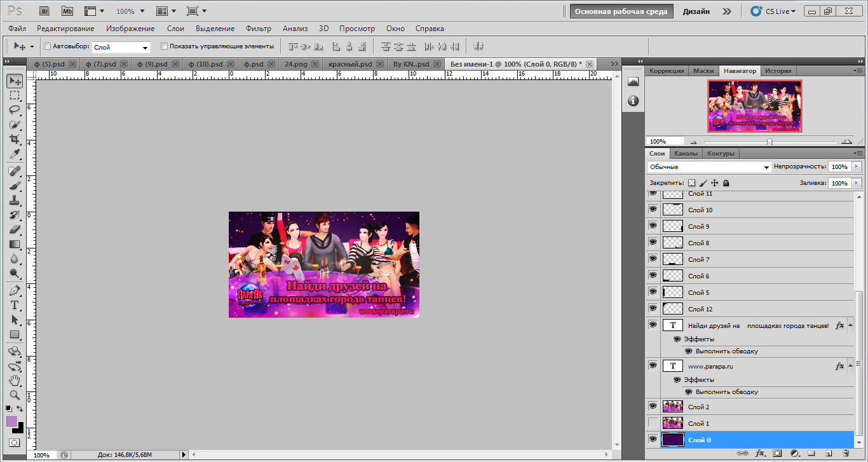Open Mini Bridge via the Mb icon
The image size is (868, 462).
[67, 11]
